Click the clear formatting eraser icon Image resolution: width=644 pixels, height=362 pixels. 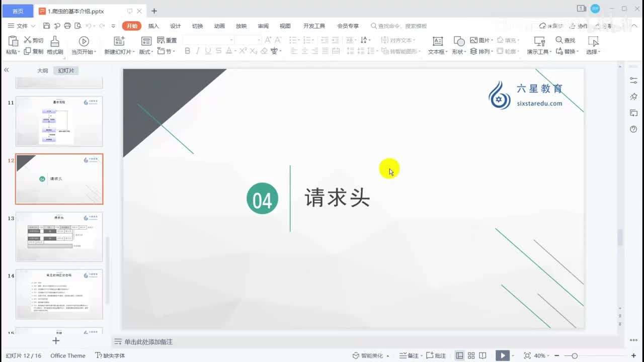pos(264,51)
